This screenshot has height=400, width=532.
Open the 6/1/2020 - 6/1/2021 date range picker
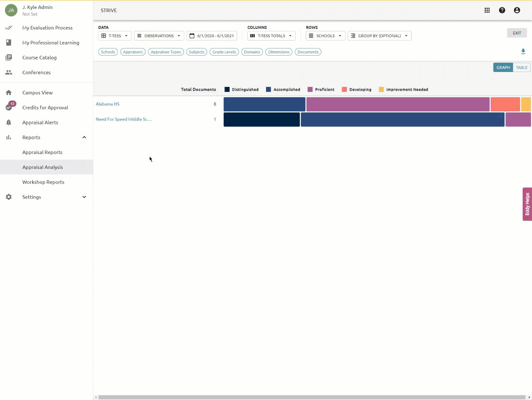point(212,36)
